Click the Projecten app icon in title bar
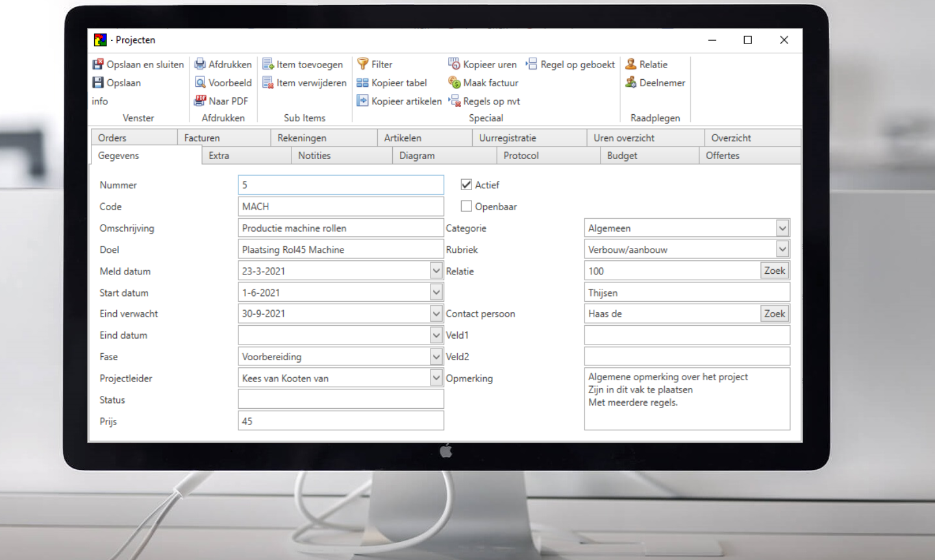The image size is (935, 560). [100, 40]
